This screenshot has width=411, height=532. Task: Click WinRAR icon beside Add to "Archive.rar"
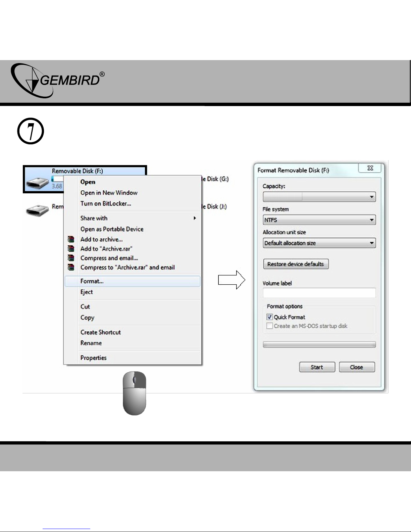70,249
